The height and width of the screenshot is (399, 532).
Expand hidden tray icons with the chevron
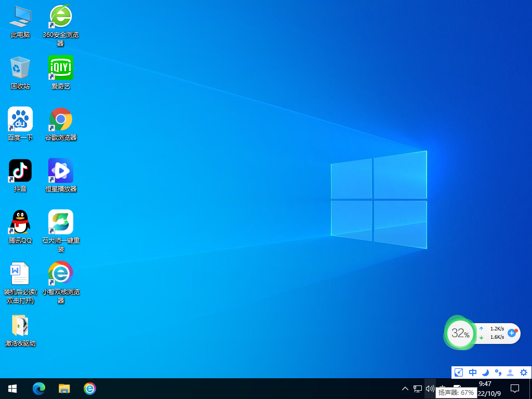tap(404, 389)
